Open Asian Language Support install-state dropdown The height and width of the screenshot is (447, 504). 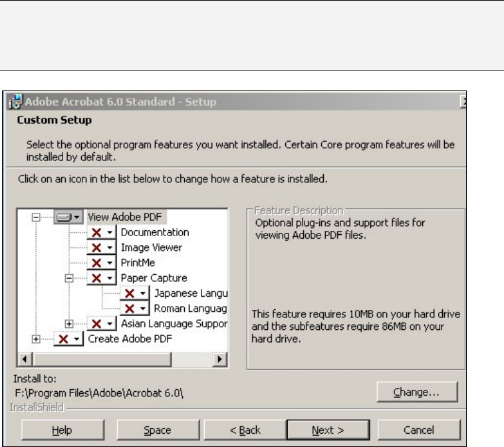click(x=101, y=323)
